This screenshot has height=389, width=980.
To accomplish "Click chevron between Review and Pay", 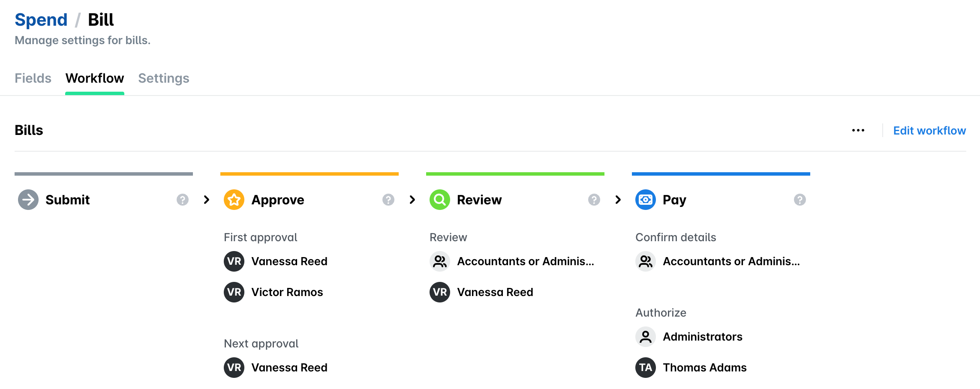I will pyautogui.click(x=618, y=200).
